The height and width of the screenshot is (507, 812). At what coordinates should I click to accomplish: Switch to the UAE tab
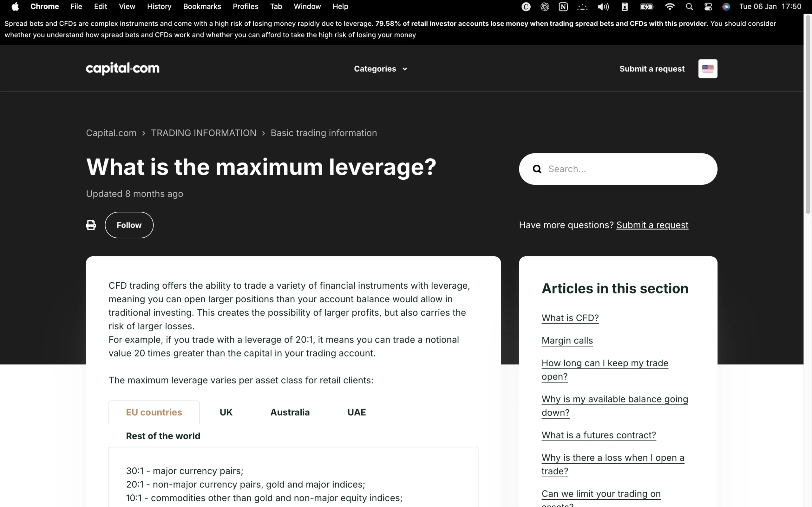(356, 412)
